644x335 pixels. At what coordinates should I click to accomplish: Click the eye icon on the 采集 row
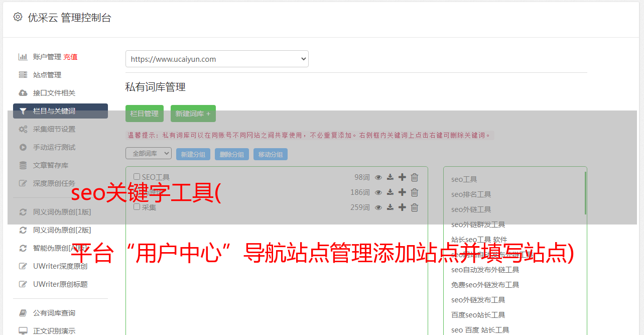378,207
